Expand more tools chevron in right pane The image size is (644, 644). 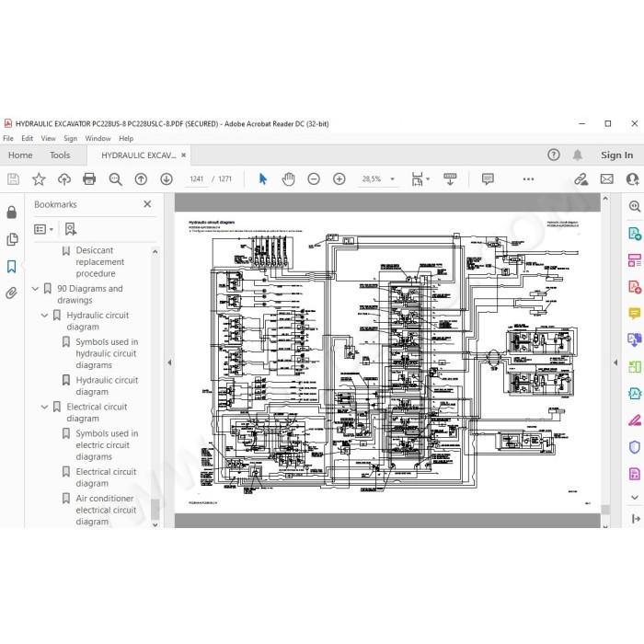(635, 498)
